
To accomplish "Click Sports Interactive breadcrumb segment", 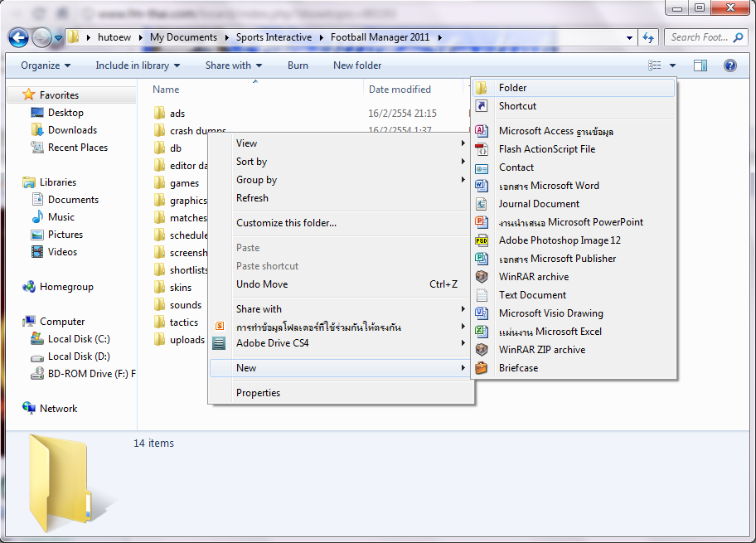I will point(274,37).
